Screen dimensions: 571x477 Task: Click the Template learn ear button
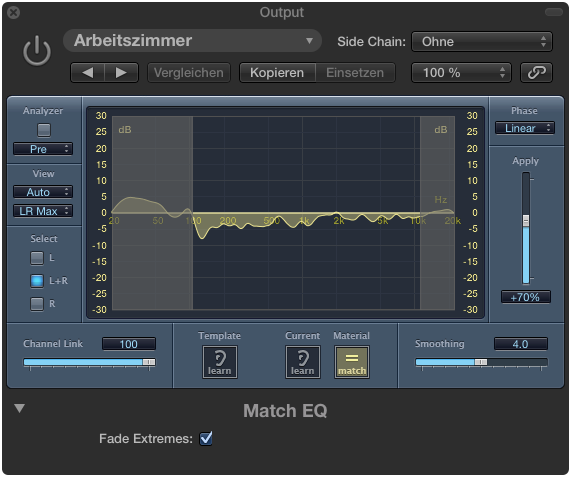[x=220, y=362]
